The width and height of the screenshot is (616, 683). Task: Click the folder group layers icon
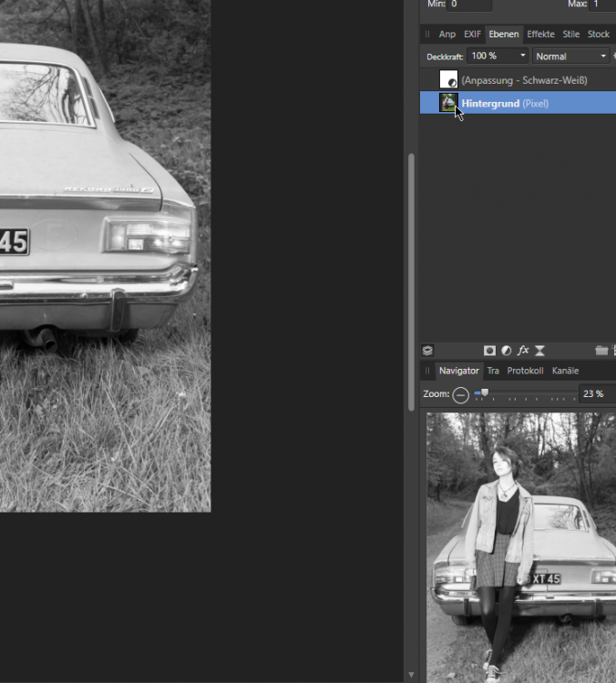601,351
